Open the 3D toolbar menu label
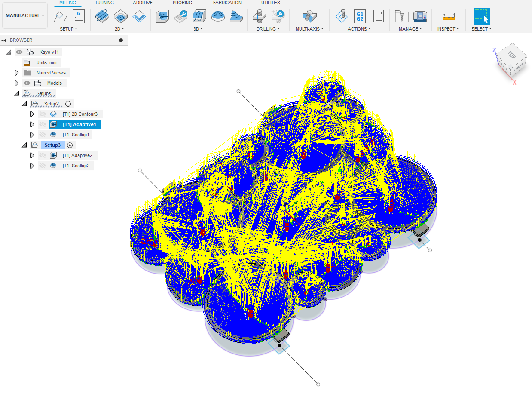This screenshot has height=409, width=532. [x=198, y=29]
